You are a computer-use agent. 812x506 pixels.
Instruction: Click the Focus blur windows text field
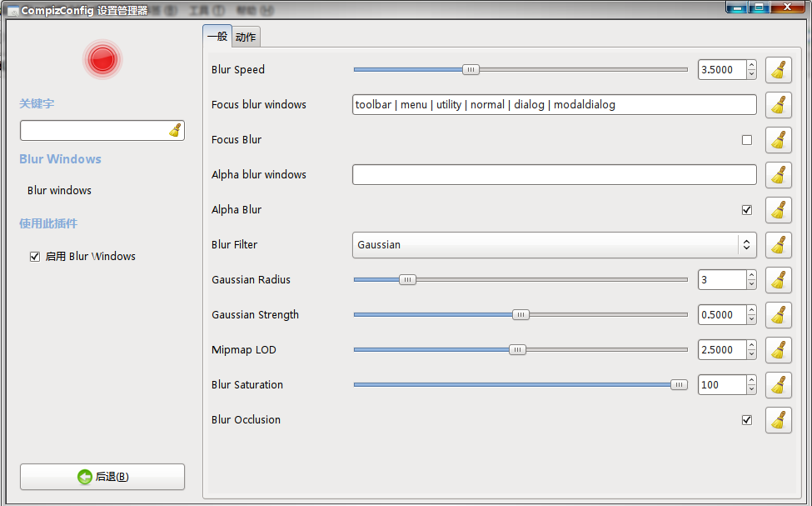554,105
